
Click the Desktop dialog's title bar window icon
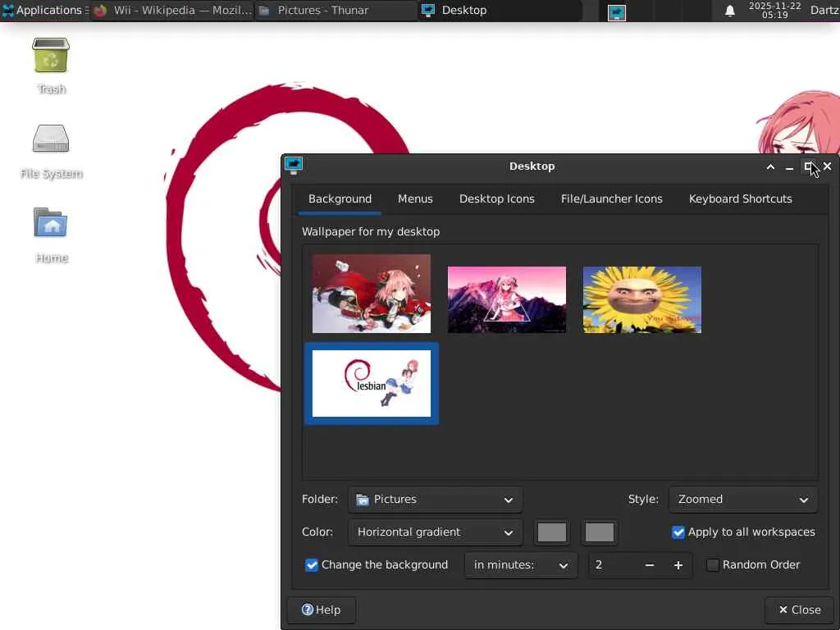point(294,165)
